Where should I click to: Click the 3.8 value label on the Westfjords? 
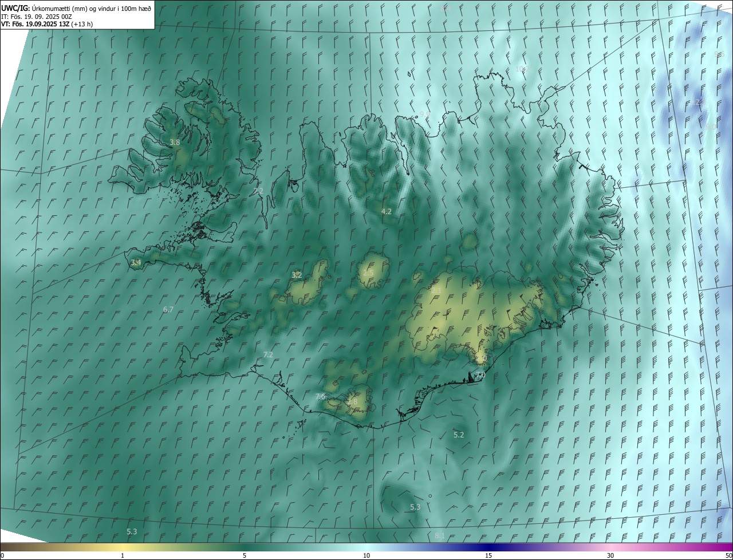tap(175, 143)
